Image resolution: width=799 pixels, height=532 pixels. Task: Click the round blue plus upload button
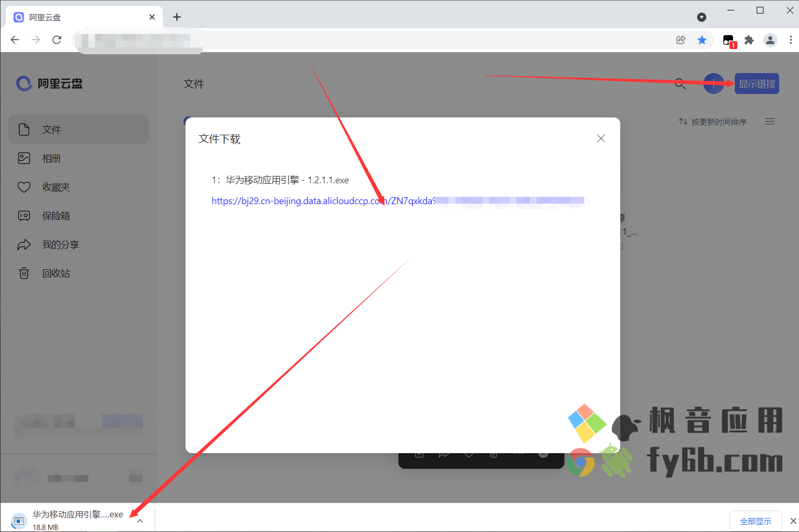point(714,84)
